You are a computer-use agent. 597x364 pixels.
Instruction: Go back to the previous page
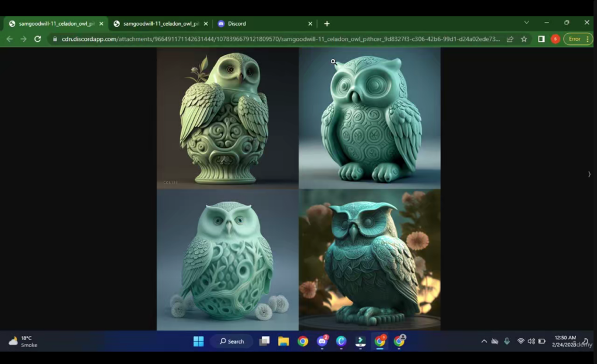[9, 39]
